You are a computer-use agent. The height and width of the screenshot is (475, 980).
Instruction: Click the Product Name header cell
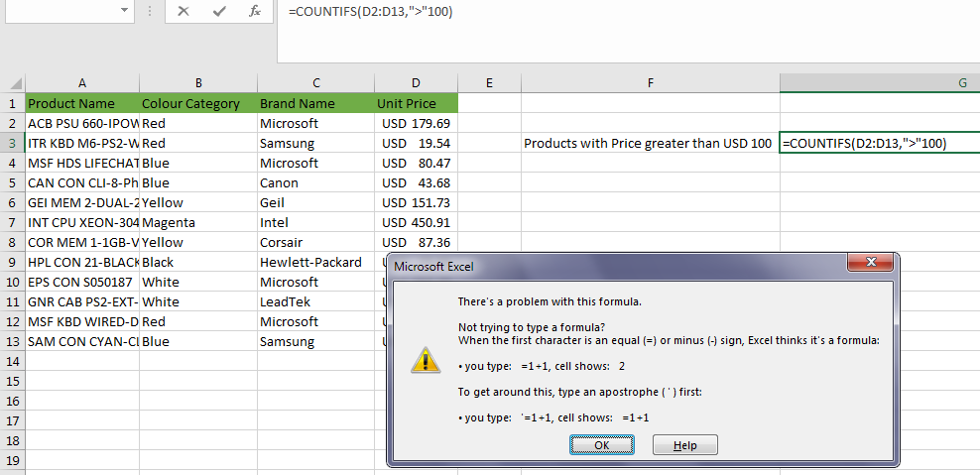click(82, 103)
